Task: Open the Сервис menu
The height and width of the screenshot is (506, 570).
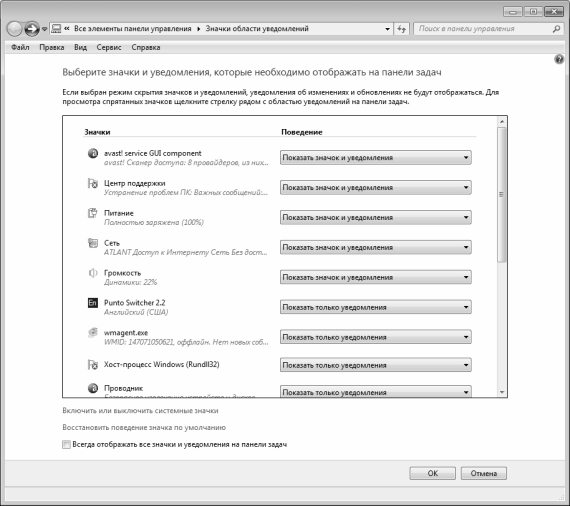Action: tap(109, 48)
